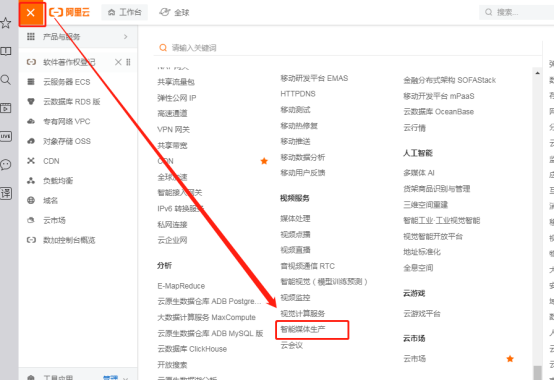Open 视频直播 product entry
This screenshot has width=554, height=381.
coord(295,250)
